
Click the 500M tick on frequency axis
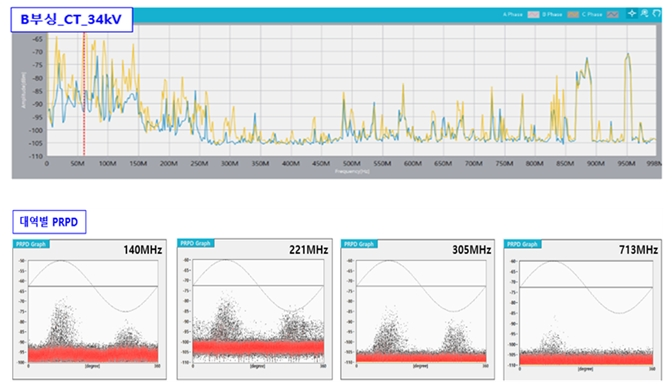(x=351, y=163)
